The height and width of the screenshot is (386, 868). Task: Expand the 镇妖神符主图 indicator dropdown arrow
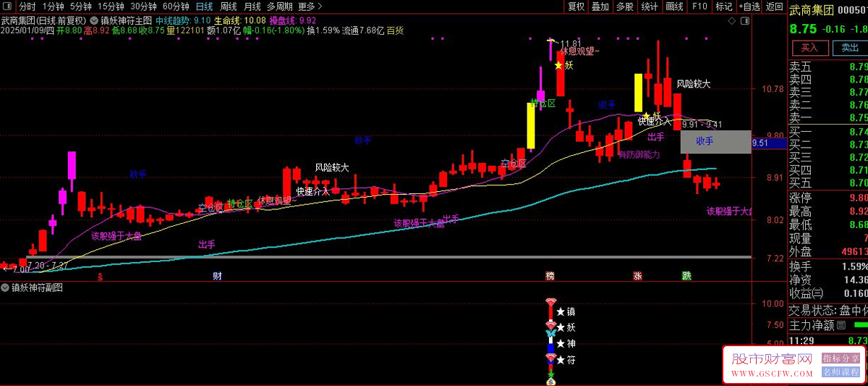pyautogui.click(x=94, y=20)
